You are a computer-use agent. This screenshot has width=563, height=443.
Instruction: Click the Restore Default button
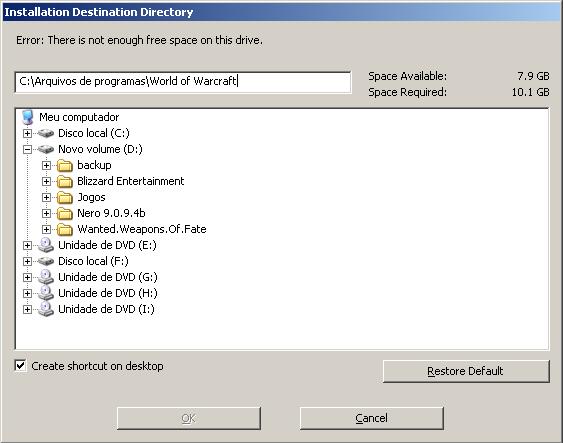pyautogui.click(x=466, y=371)
